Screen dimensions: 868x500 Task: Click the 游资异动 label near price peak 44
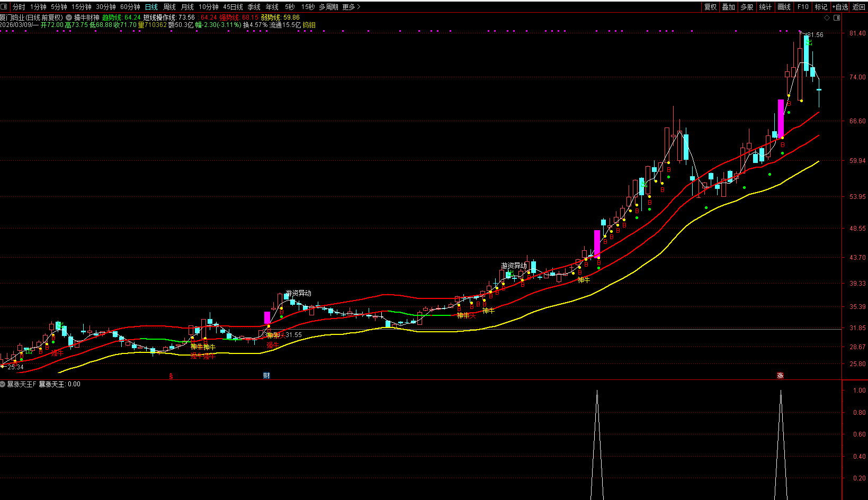[514, 266]
